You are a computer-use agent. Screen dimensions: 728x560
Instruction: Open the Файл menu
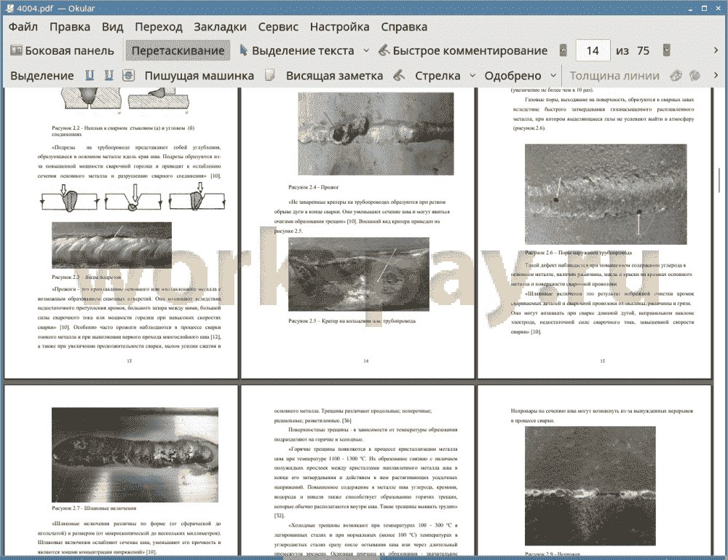(23, 27)
